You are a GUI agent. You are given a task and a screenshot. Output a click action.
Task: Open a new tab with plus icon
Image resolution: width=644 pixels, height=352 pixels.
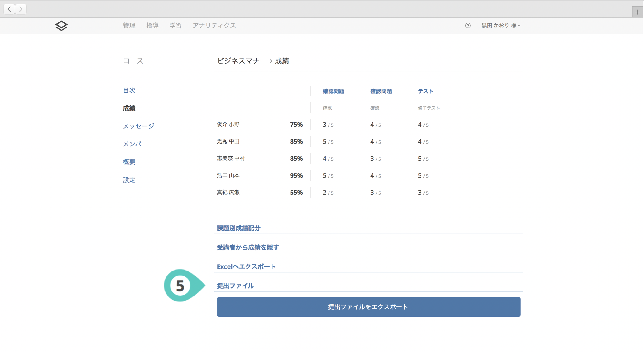[637, 12]
